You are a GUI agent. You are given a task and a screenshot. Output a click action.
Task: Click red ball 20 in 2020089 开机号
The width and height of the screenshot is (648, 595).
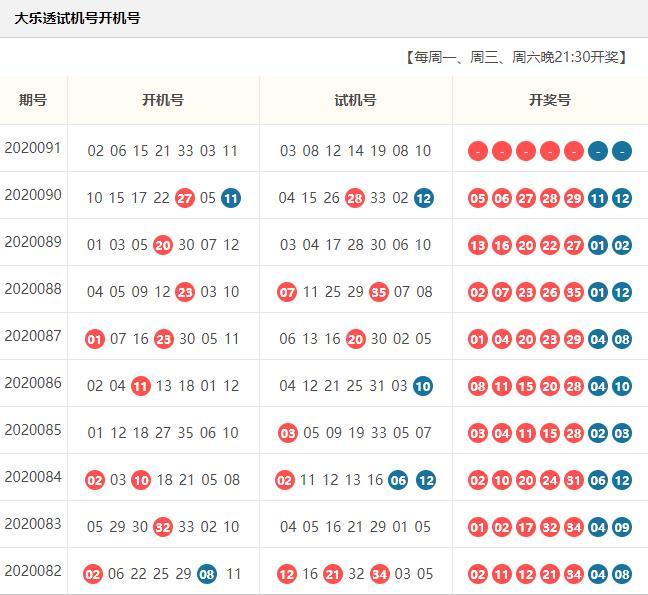163,245
